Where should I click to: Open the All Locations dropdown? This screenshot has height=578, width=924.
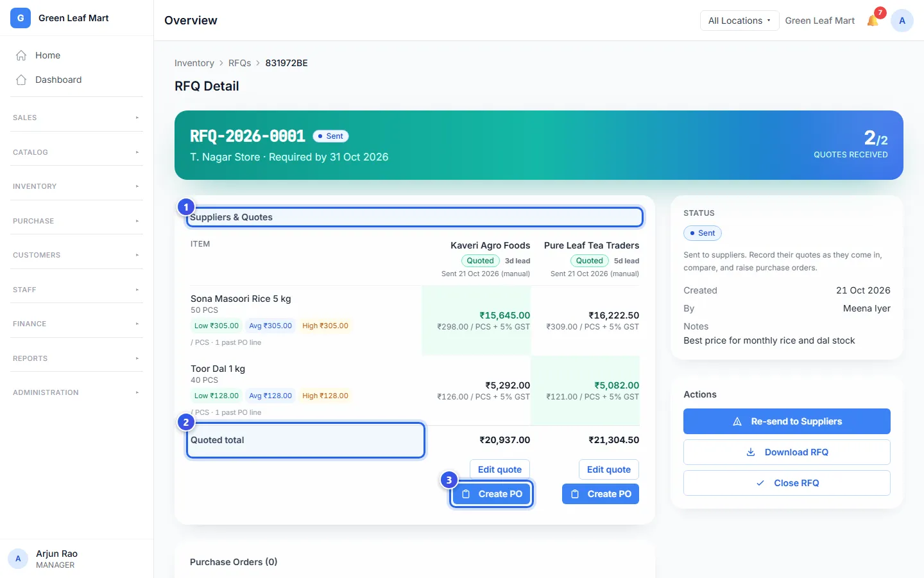pos(739,21)
